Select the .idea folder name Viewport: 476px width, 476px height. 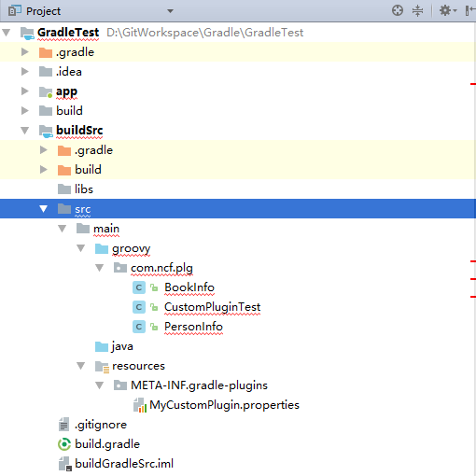pyautogui.click(x=69, y=72)
